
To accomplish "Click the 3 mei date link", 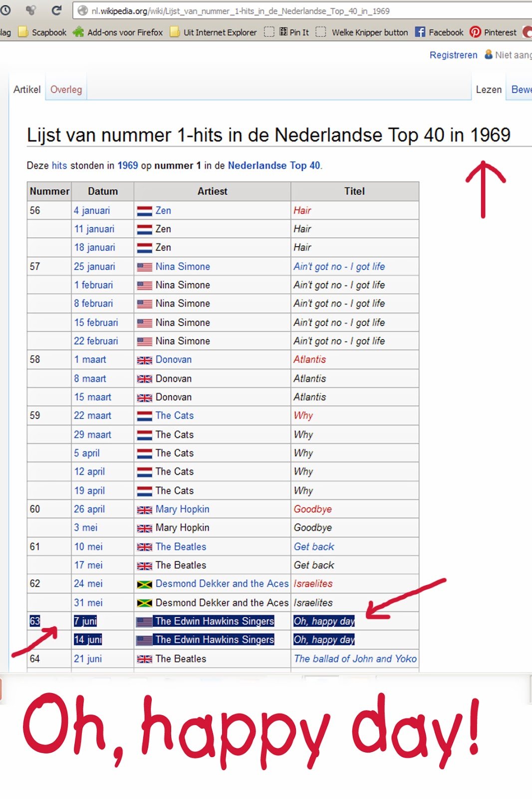I will (86, 528).
